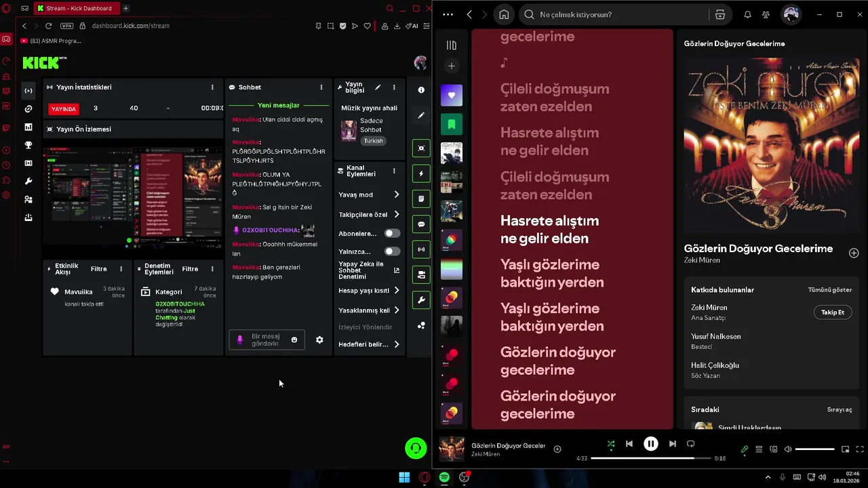Open the Filtre menu in Denetim Eylemleri

(190, 269)
